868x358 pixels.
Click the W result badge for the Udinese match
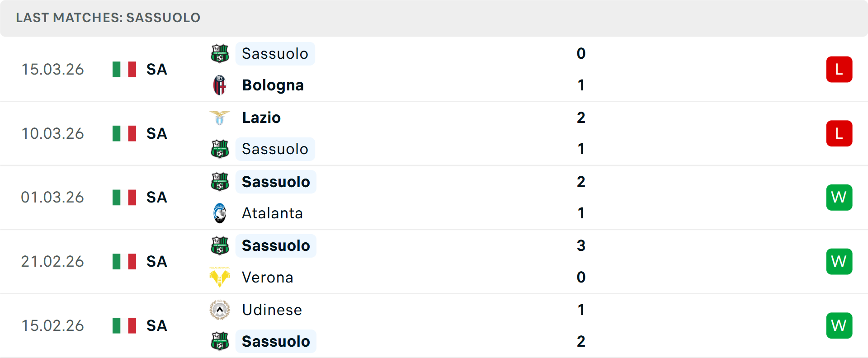coord(839,325)
